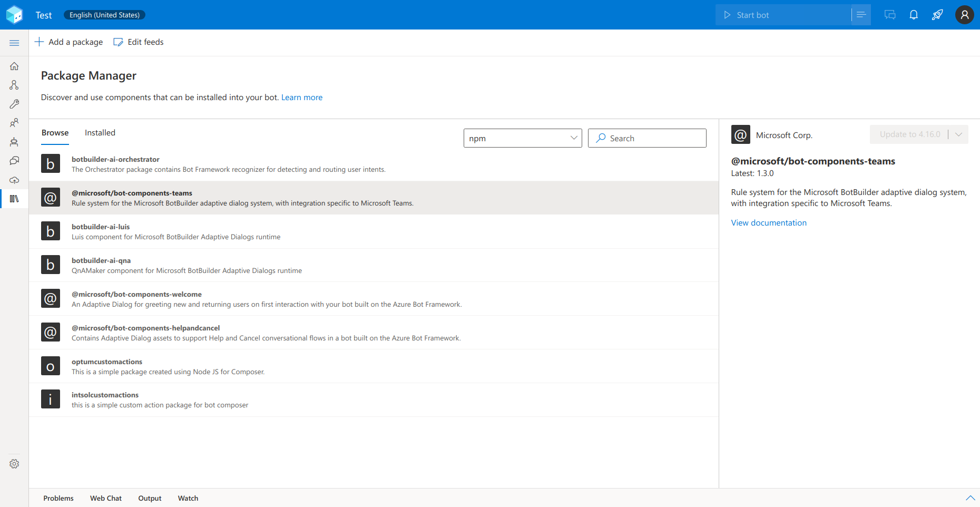
Task: Click the optumcustomactions package icon
Action: pos(51,366)
